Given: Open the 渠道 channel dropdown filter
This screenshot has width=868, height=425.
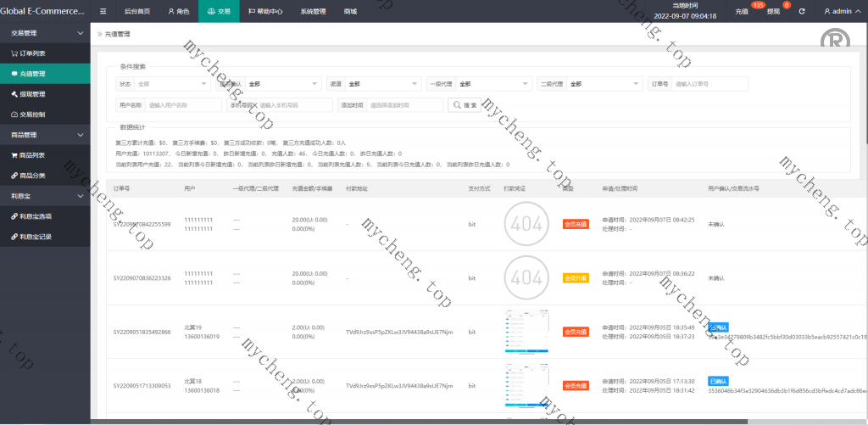Looking at the screenshot, I should point(383,84).
